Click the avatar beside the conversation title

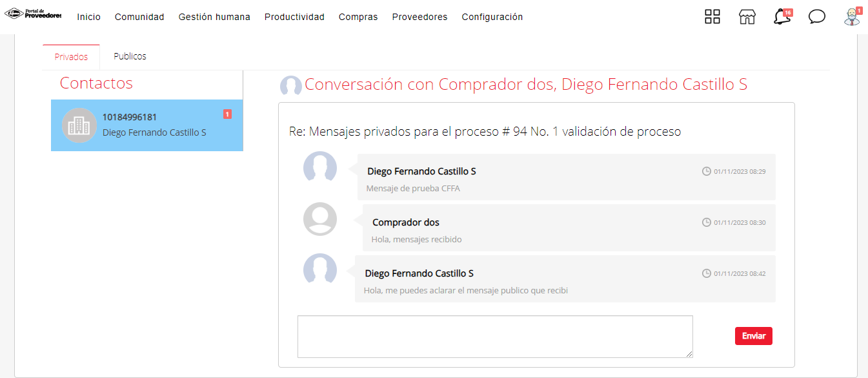[x=291, y=86]
